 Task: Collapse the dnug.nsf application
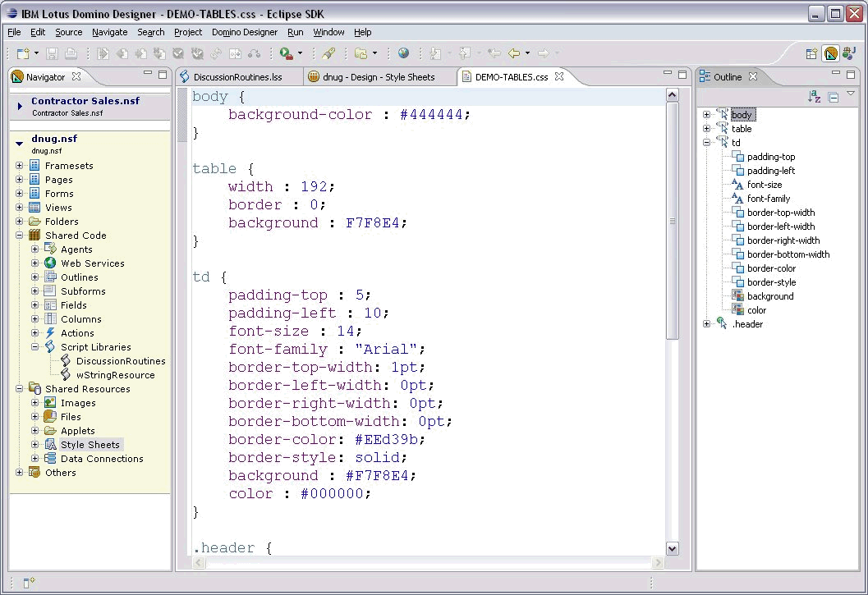click(x=20, y=144)
